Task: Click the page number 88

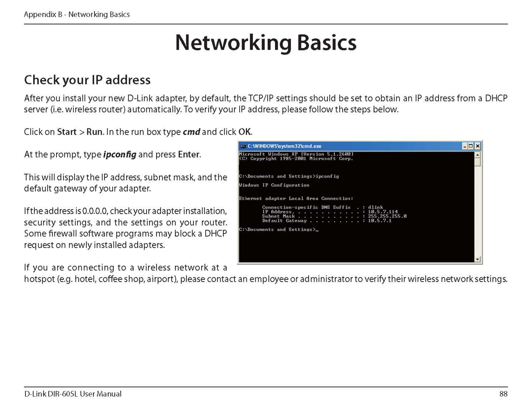Action: pyautogui.click(x=503, y=394)
